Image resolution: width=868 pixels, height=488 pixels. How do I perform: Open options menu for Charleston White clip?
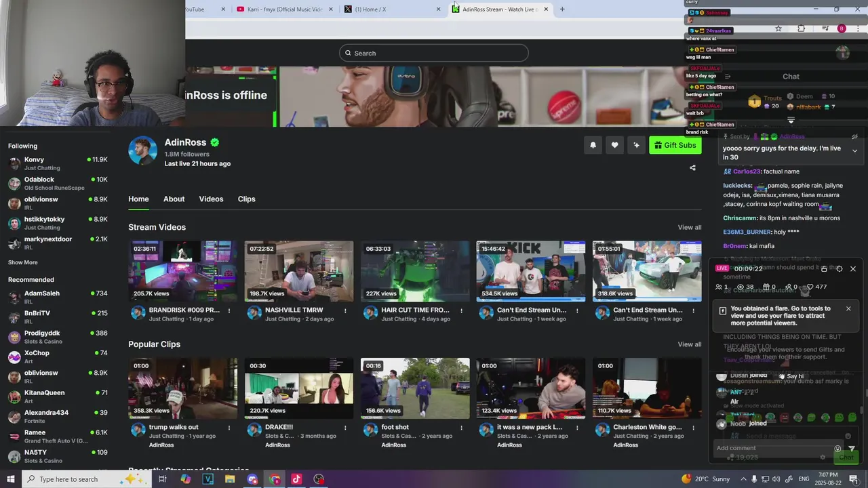point(693,428)
